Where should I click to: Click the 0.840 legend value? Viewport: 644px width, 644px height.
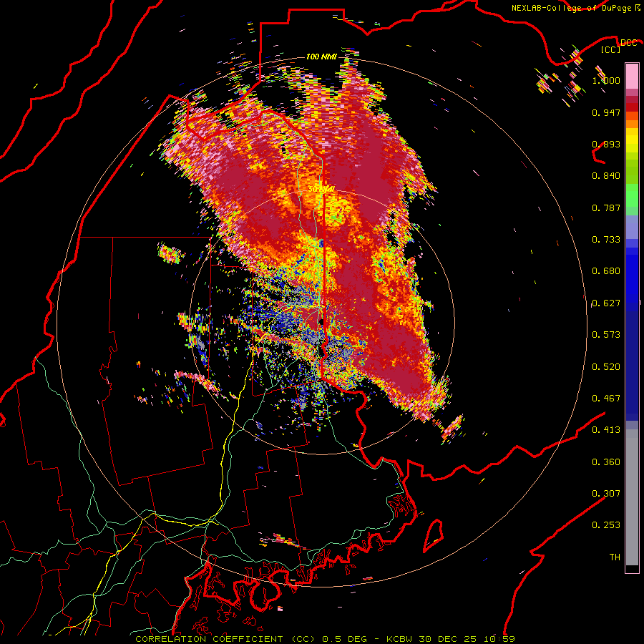[x=606, y=176]
